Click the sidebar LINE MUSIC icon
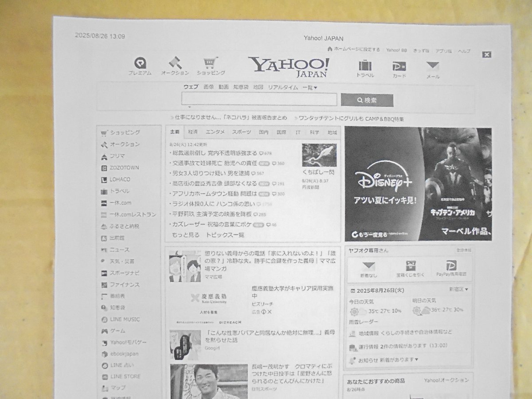Screen dimensions: 532x399 click(x=104, y=319)
